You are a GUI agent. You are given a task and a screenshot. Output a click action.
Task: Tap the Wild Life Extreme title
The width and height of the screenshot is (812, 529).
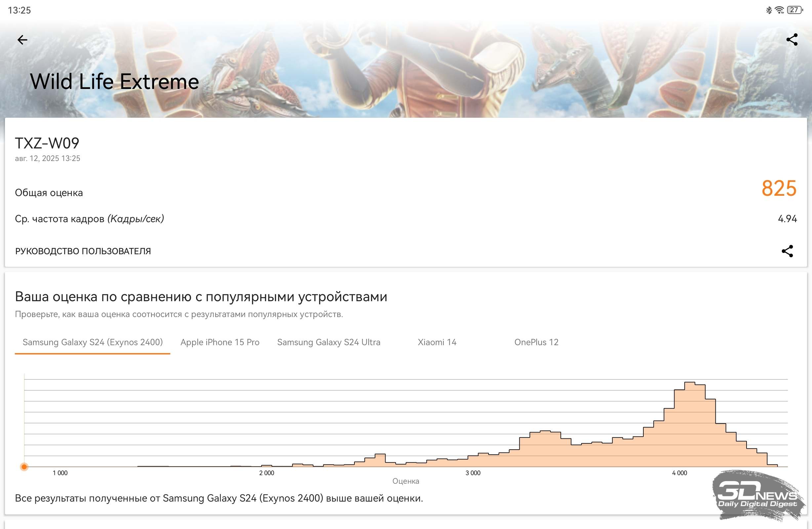[x=114, y=82]
